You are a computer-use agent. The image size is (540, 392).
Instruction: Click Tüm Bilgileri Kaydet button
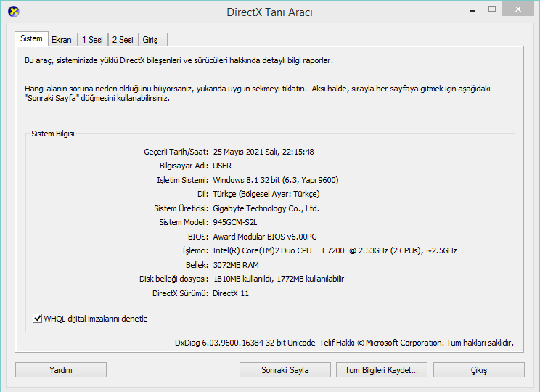pos(382,370)
